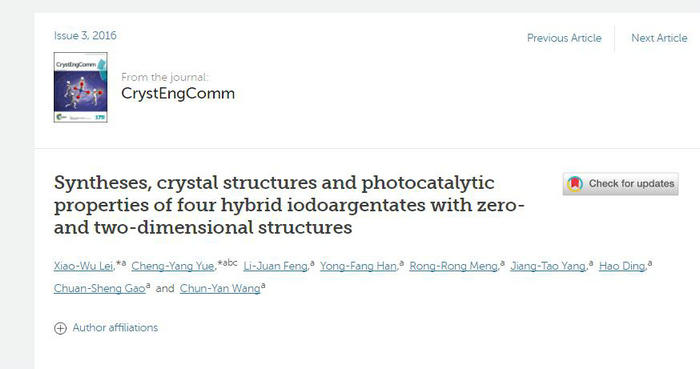Click author Jiang-Tao Yang

tap(548, 266)
